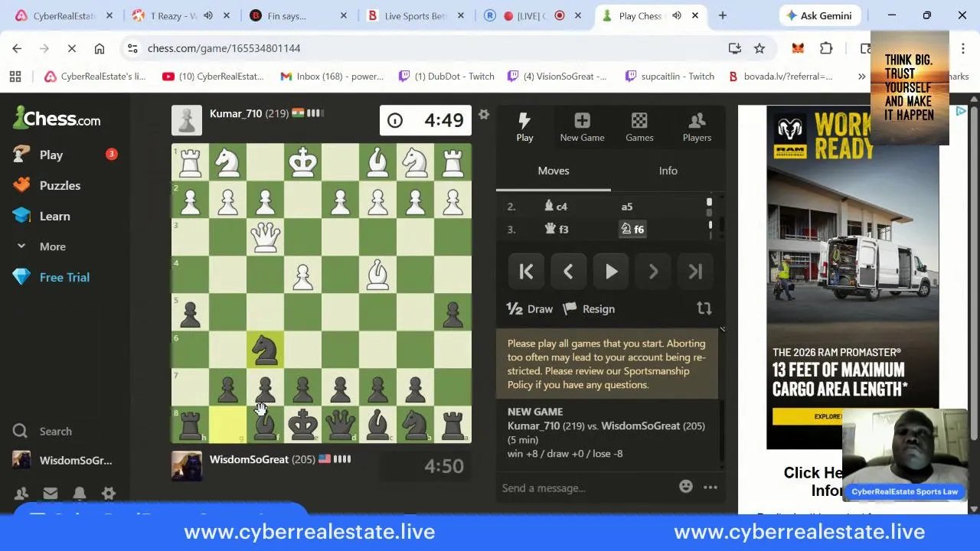Offer a Draw

pos(530,309)
